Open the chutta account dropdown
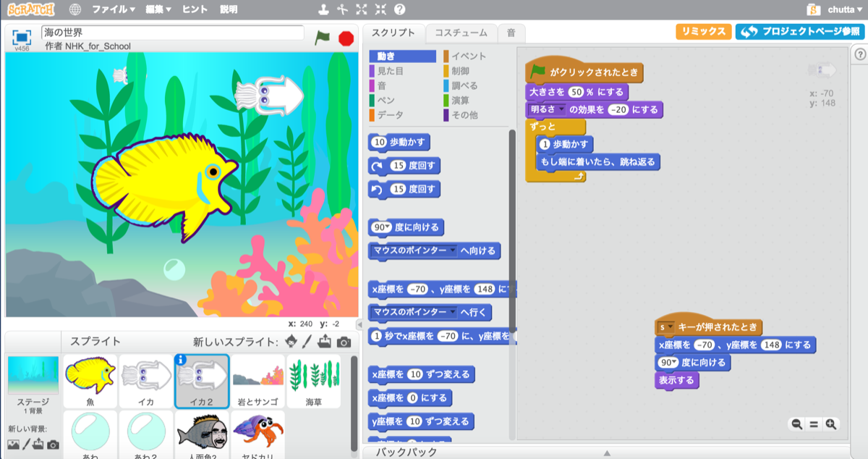The height and width of the screenshot is (459, 868). point(844,9)
